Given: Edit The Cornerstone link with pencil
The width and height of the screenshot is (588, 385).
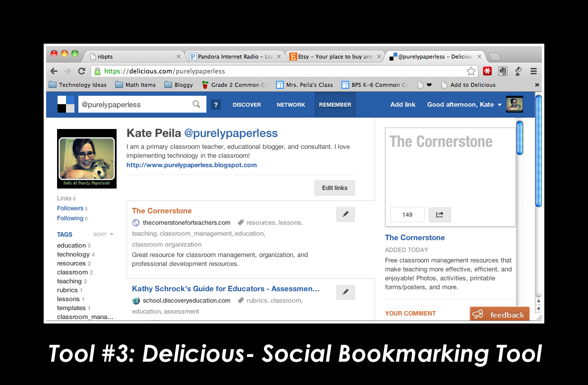Looking at the screenshot, I should coord(345,214).
